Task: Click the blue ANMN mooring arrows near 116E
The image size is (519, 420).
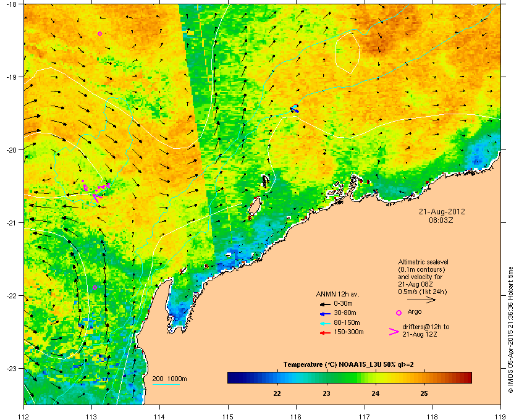Action: point(294,109)
